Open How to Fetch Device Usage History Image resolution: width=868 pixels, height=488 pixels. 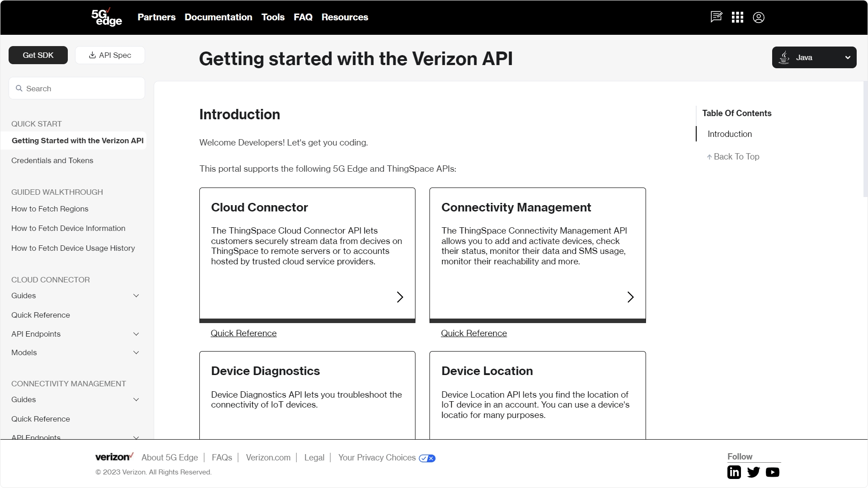(73, 248)
